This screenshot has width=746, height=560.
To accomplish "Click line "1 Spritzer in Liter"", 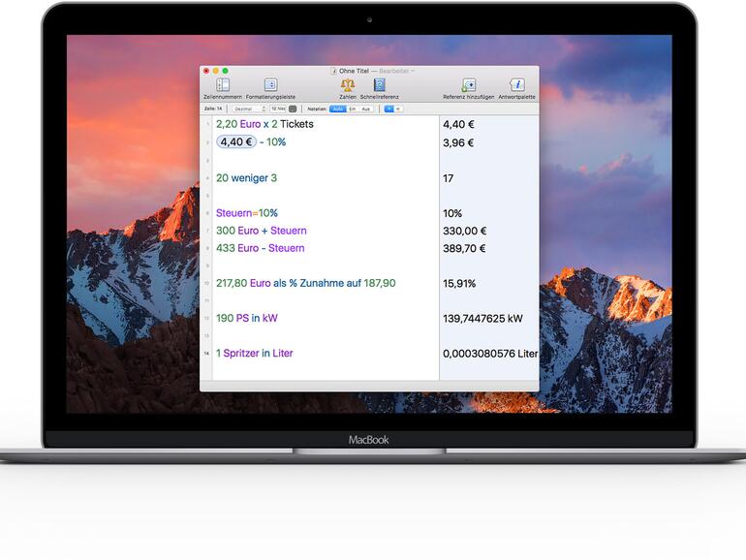I will (255, 353).
